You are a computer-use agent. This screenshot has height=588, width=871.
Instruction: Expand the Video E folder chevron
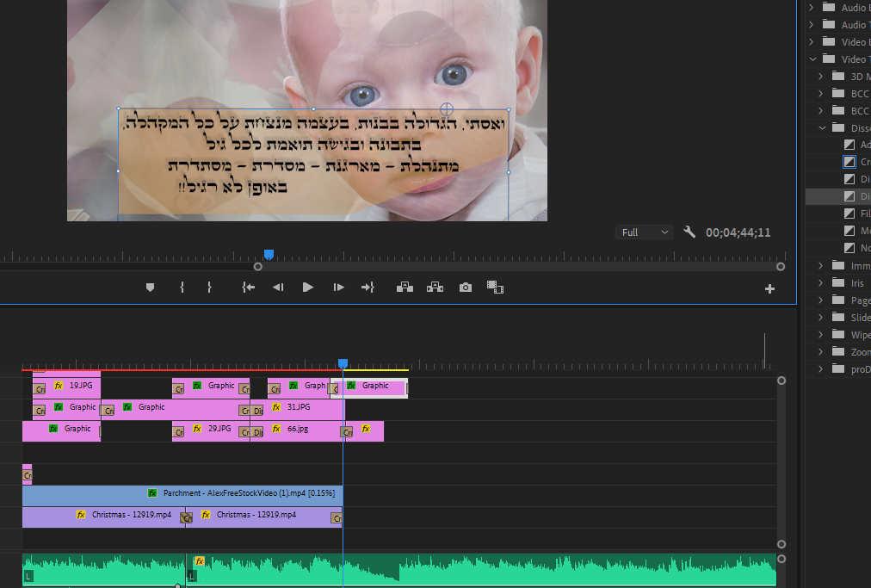(x=812, y=41)
